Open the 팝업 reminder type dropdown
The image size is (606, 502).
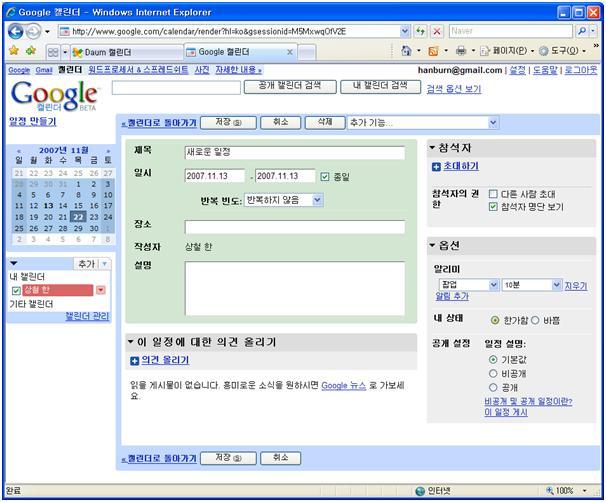click(469, 285)
